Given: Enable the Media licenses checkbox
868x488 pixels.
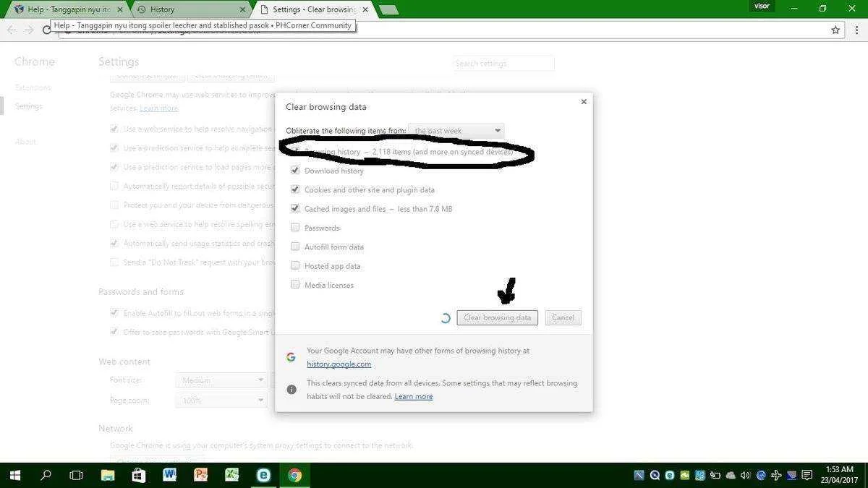Looking at the screenshot, I should (x=295, y=285).
